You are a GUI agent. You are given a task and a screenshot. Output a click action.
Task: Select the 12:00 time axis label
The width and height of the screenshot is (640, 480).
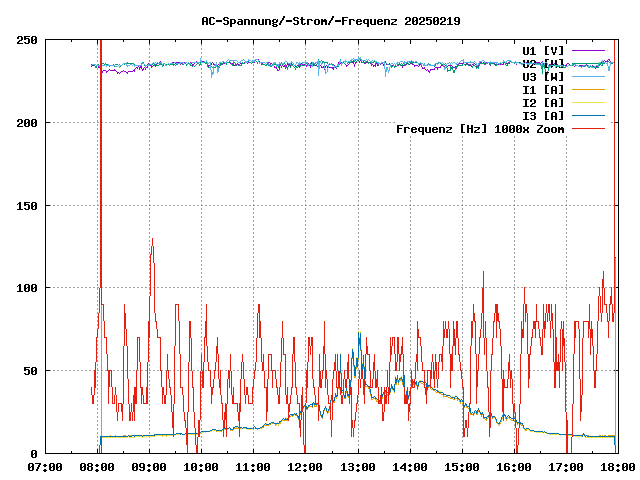305,467
